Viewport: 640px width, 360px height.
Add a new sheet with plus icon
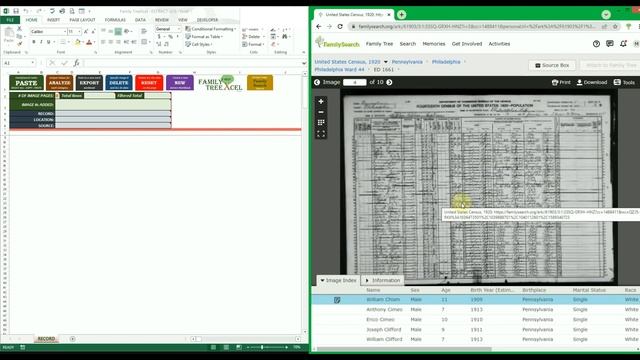point(72,339)
